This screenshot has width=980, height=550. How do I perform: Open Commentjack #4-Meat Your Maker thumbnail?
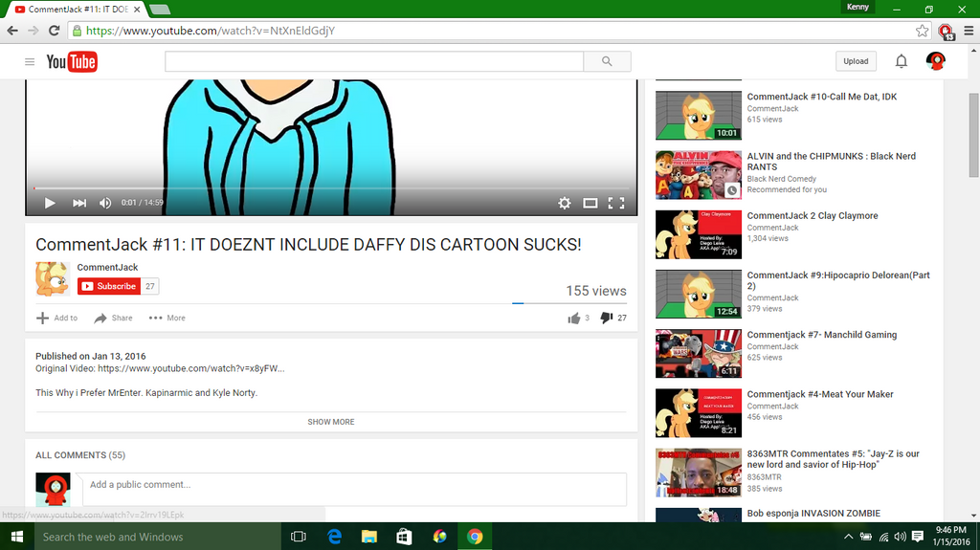(x=698, y=413)
